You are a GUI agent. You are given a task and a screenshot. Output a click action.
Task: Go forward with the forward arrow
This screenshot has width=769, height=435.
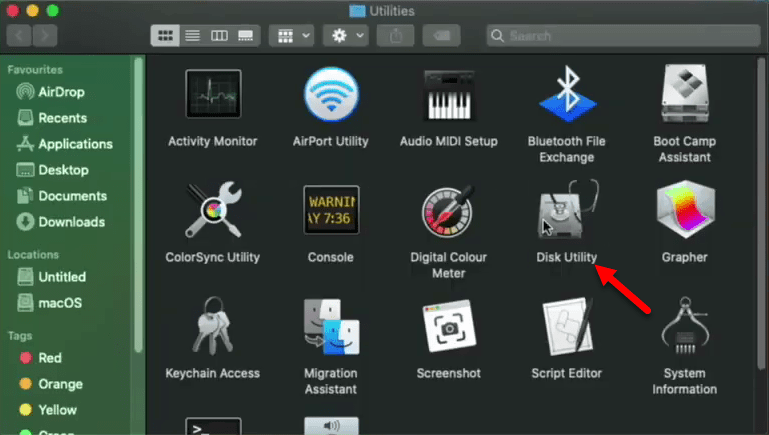coord(45,35)
